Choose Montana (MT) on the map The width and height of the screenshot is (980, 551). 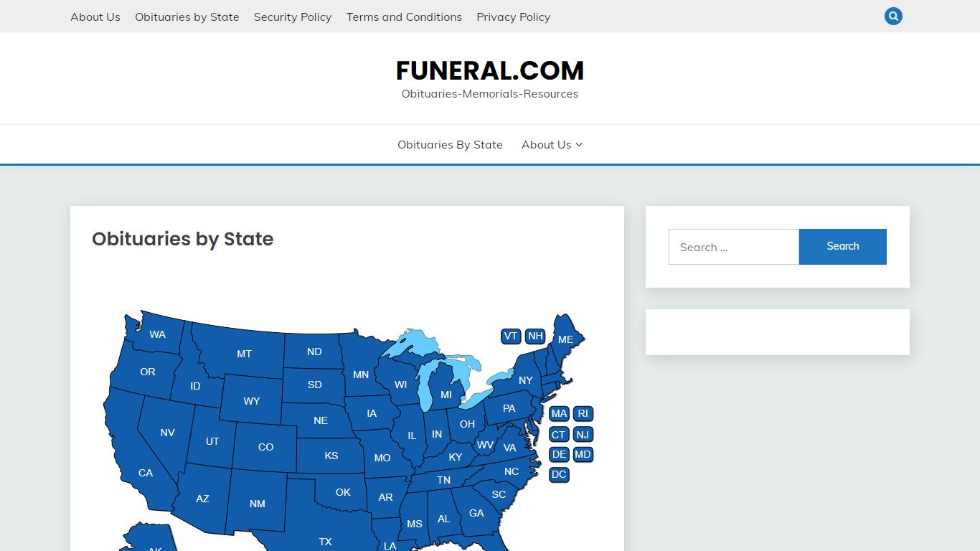click(244, 354)
